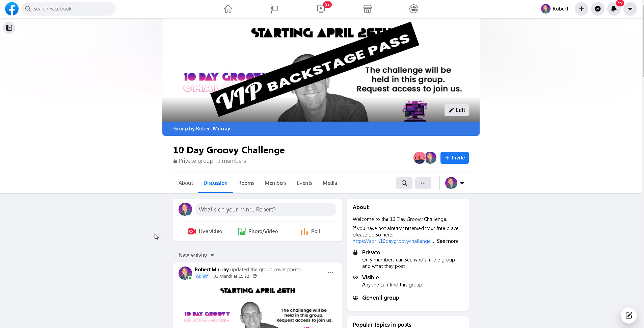Viewport: 644px width, 328px height.
Task: Click the Create plus icon
Action: pos(582,9)
